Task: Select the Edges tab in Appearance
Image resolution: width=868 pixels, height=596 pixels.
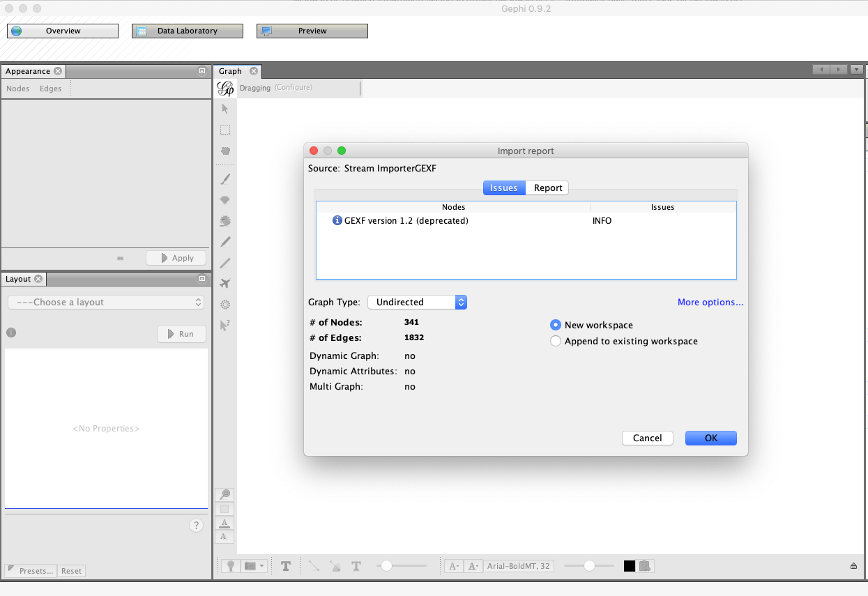Action: click(x=51, y=89)
